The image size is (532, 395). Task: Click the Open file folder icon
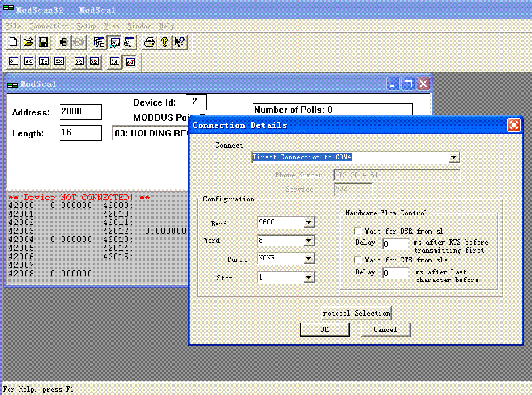click(28, 43)
